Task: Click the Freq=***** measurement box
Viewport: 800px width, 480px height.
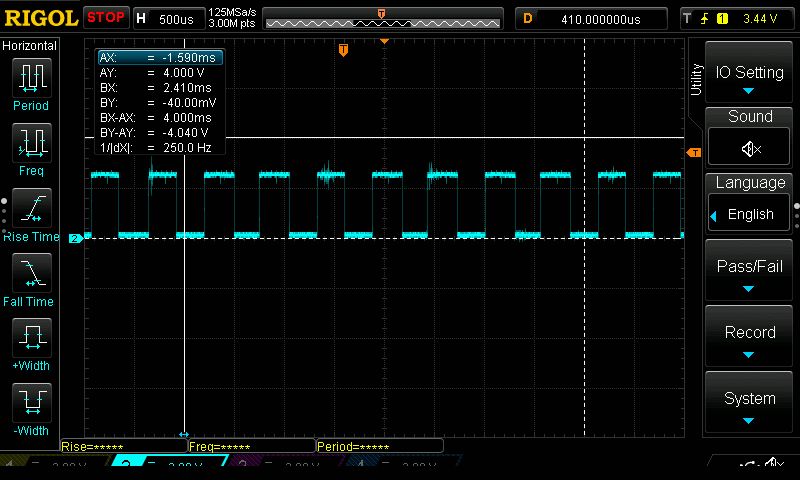Action: [x=252, y=446]
